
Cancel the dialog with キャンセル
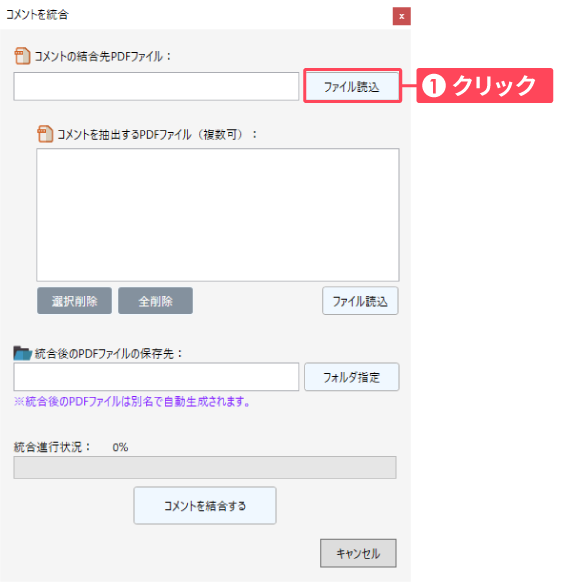click(358, 553)
